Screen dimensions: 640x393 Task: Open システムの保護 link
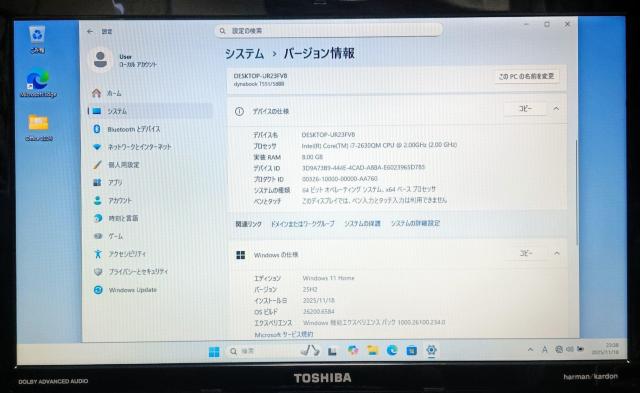coord(362,224)
